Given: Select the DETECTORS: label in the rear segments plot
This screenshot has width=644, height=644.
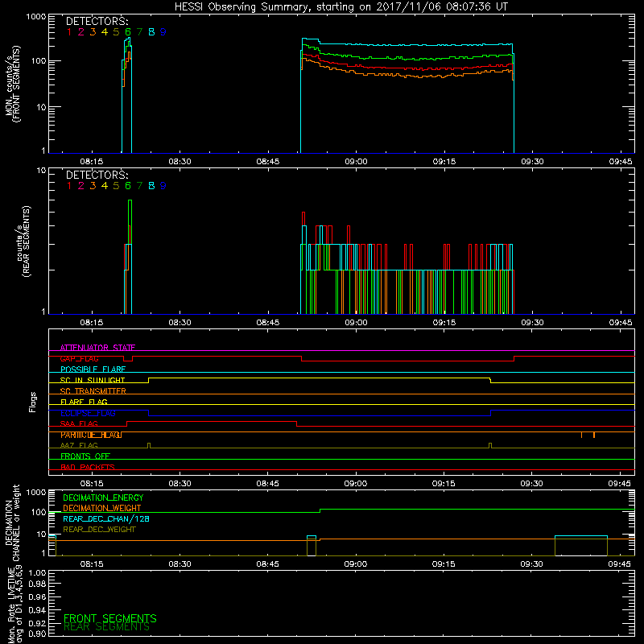Looking at the screenshot, I should click(97, 175).
